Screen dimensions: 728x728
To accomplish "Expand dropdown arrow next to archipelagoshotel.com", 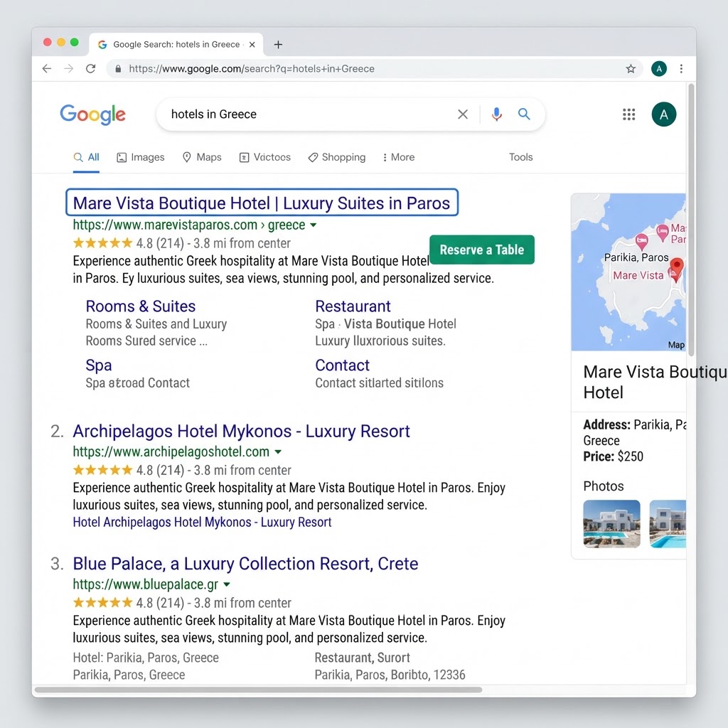I will (x=278, y=451).
